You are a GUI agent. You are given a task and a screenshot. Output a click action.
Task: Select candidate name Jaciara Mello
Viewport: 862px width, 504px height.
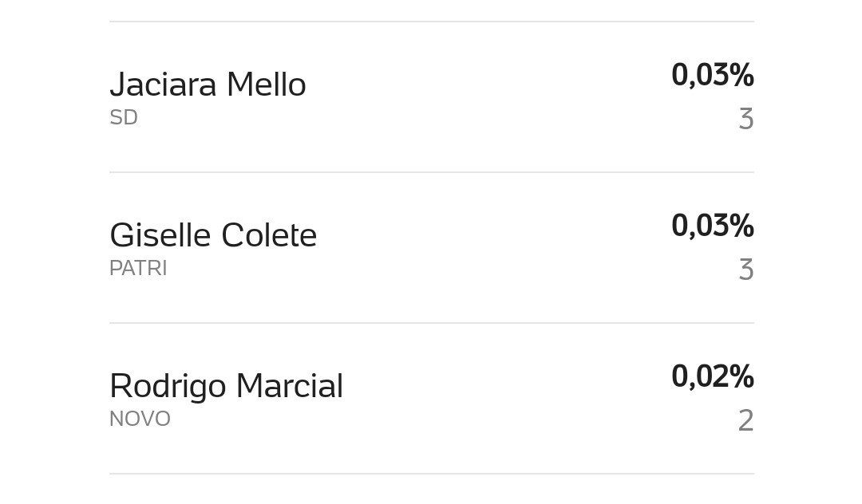208,85
